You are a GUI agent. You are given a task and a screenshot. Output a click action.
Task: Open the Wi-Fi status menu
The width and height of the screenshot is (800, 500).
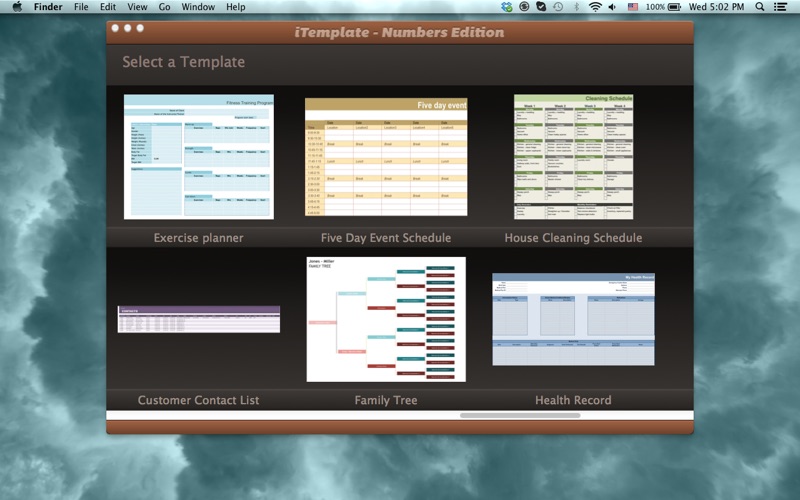coord(594,7)
